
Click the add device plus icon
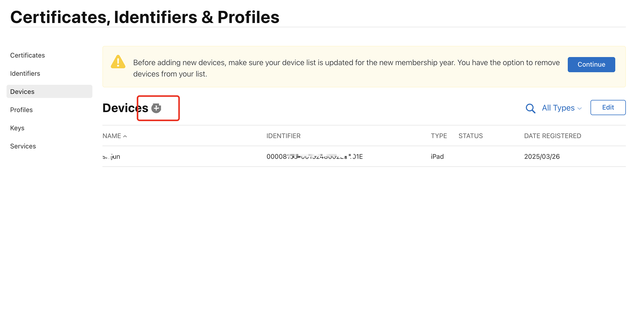[156, 108]
